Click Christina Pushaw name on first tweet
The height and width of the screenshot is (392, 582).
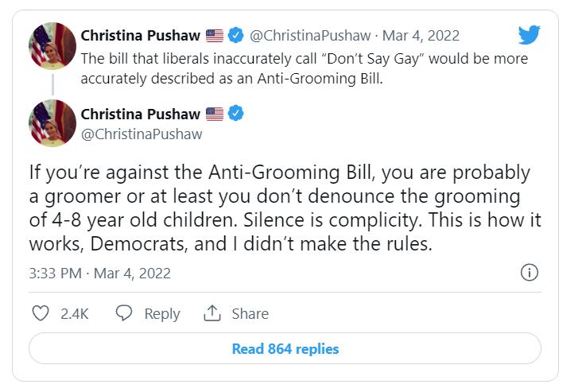[x=140, y=36]
